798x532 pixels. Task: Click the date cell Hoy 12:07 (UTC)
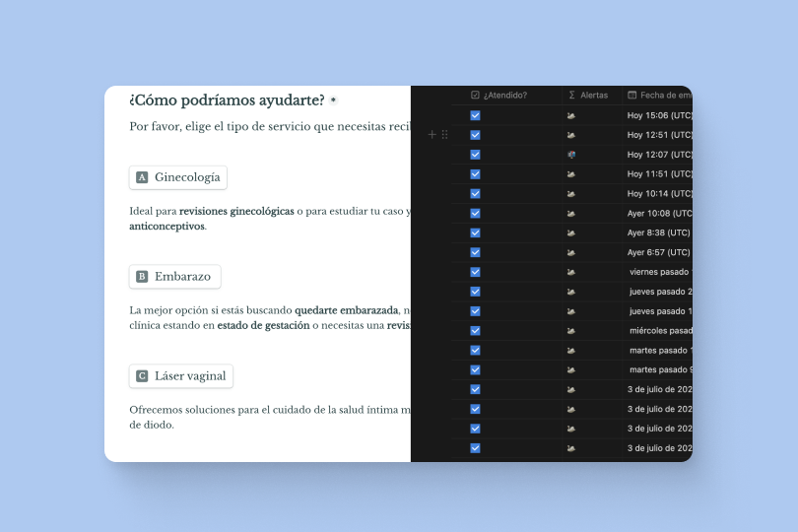(x=659, y=155)
